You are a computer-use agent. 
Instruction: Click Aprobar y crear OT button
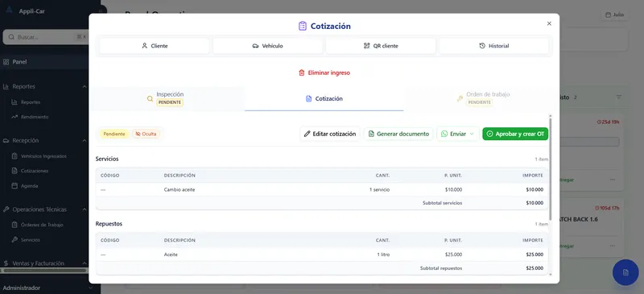(515, 134)
